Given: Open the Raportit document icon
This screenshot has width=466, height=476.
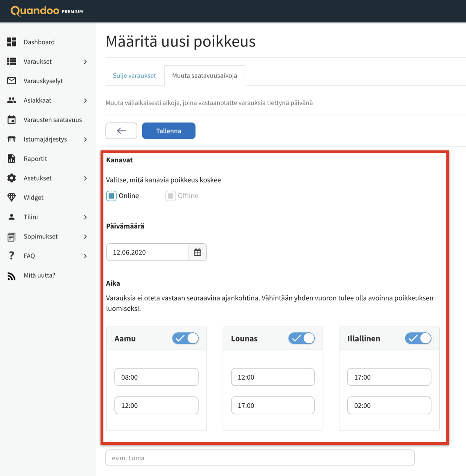Looking at the screenshot, I should click(x=12, y=159).
